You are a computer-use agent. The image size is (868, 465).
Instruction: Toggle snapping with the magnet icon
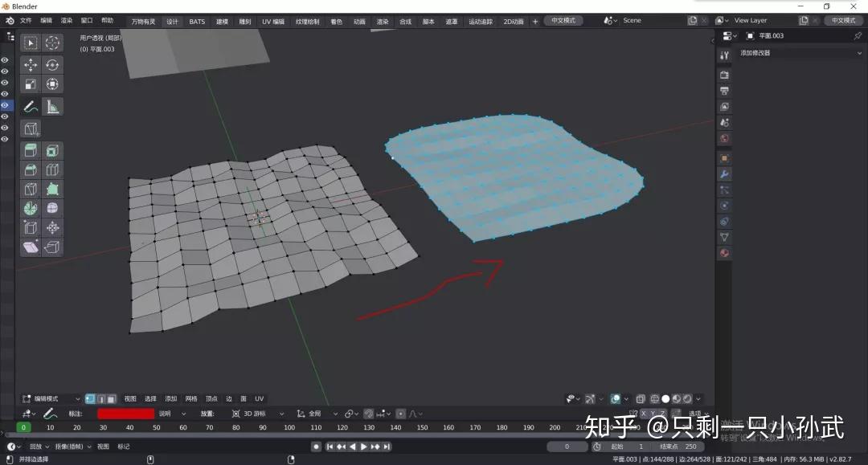(369, 414)
